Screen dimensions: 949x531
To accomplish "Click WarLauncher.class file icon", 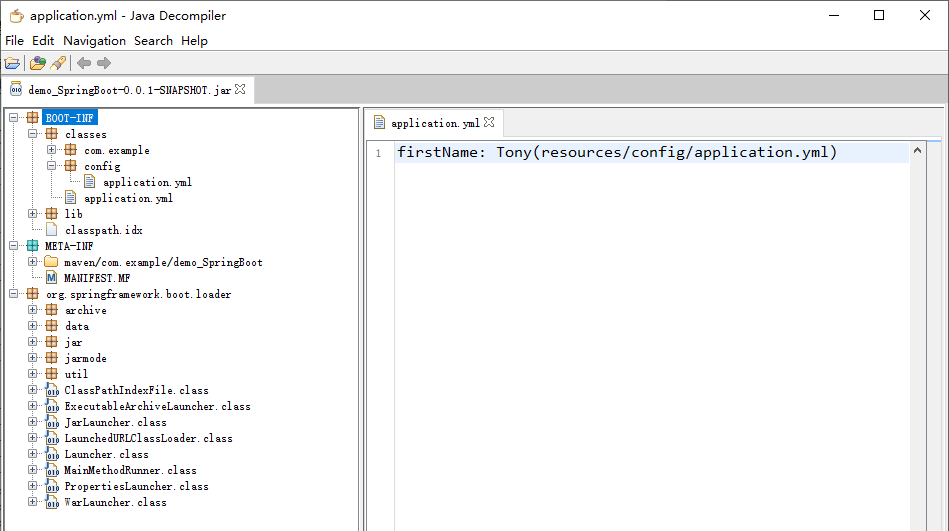I will coord(52,503).
